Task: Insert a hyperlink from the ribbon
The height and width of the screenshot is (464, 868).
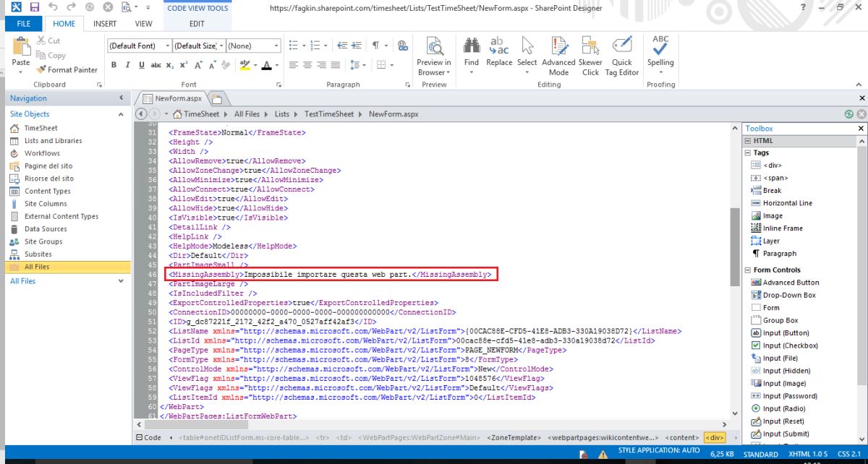Action: pos(403,45)
